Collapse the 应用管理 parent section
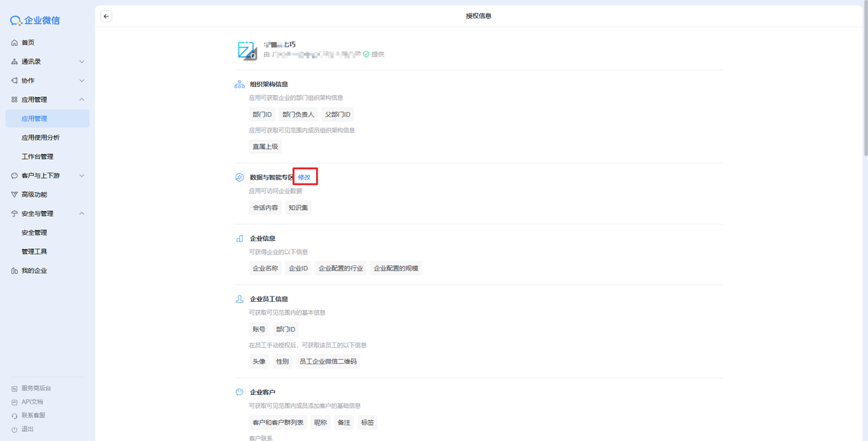The height and width of the screenshot is (441, 868). (81, 100)
